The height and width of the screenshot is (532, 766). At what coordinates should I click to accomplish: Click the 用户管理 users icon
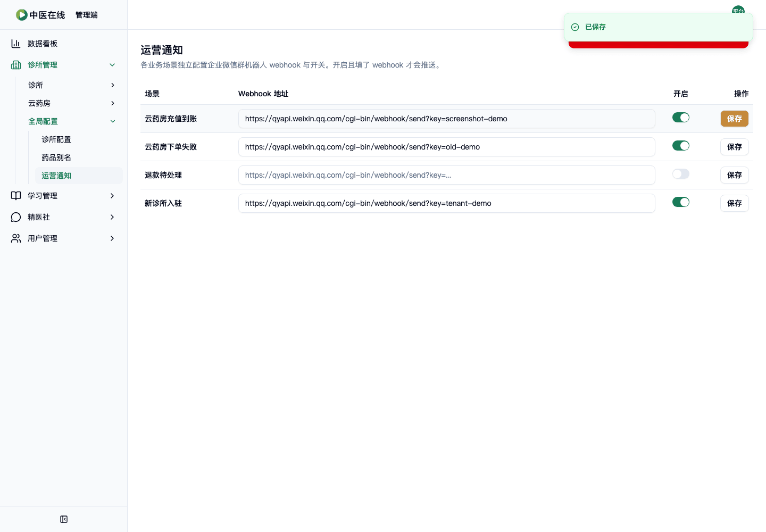point(16,238)
